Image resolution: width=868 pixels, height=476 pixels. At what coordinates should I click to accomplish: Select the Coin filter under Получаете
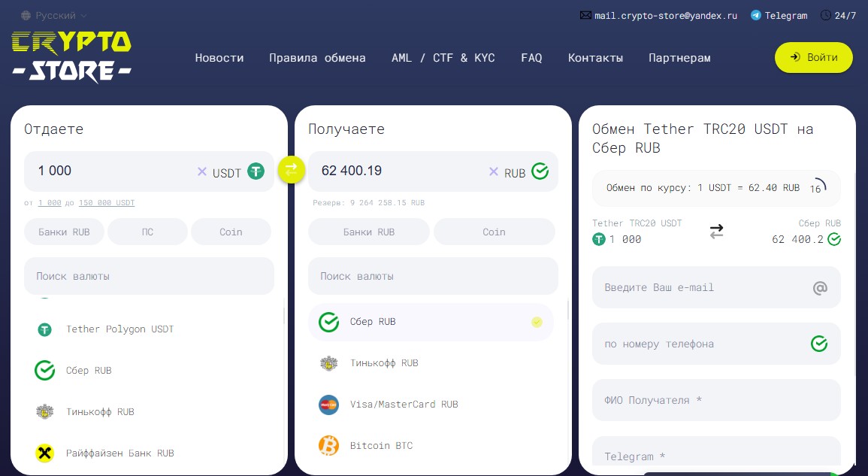[494, 232]
